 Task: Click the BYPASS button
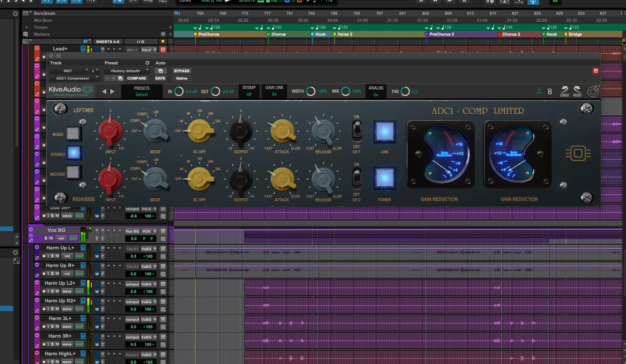[182, 71]
